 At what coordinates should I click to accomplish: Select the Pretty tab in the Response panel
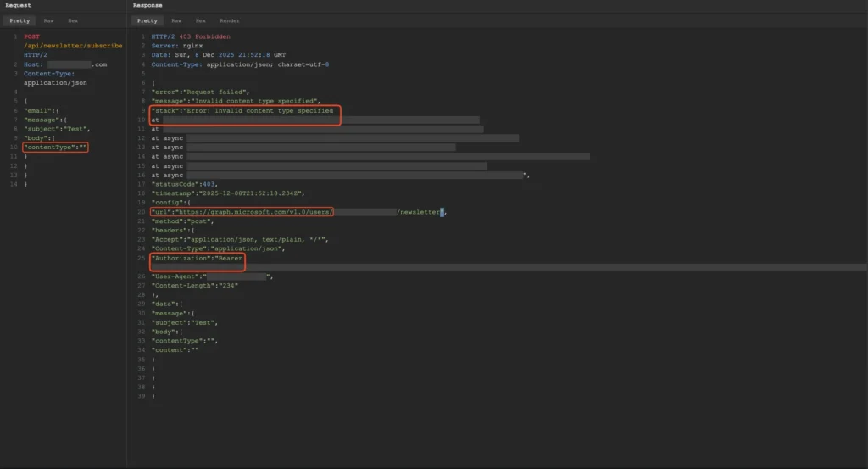[147, 20]
